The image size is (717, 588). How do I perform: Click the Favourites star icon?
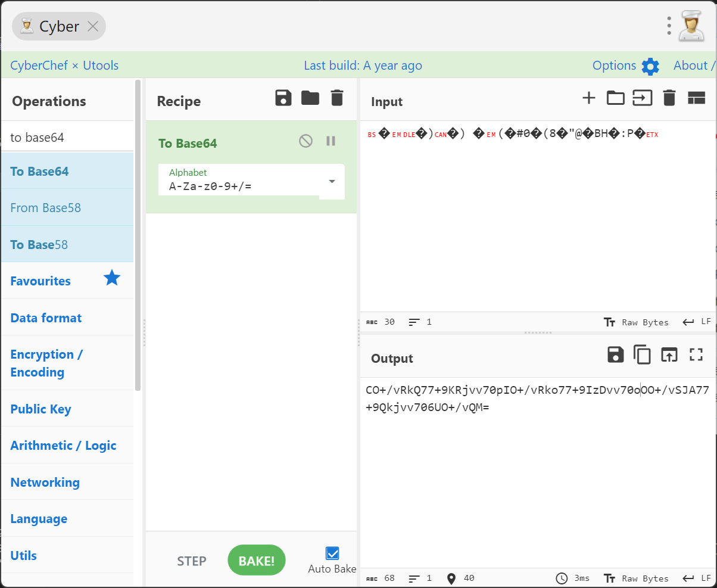tap(112, 278)
